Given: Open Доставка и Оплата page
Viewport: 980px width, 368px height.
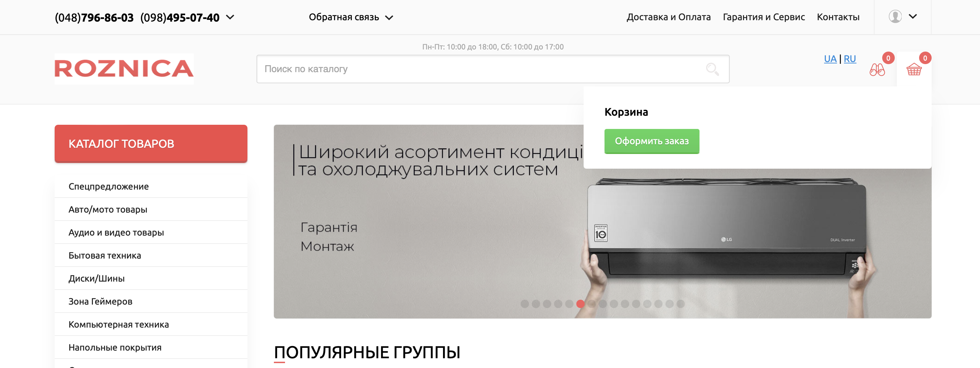Looking at the screenshot, I should click(669, 17).
